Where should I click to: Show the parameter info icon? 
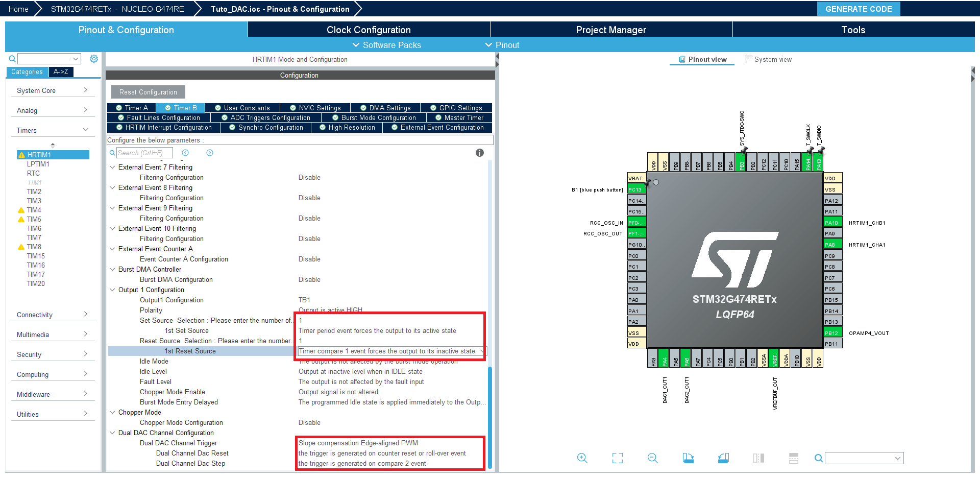tap(480, 153)
